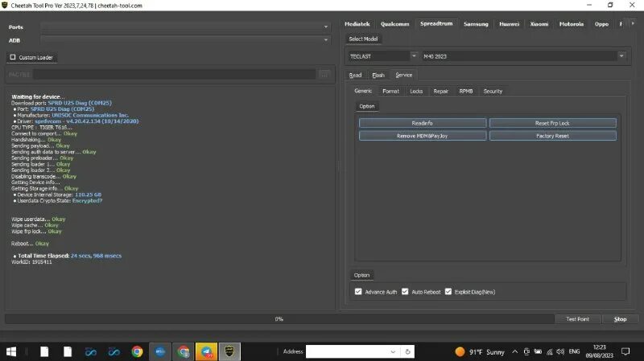Screen dimensions: 644x361
Task: Switch to the Samsung tab
Action: tap(476, 24)
